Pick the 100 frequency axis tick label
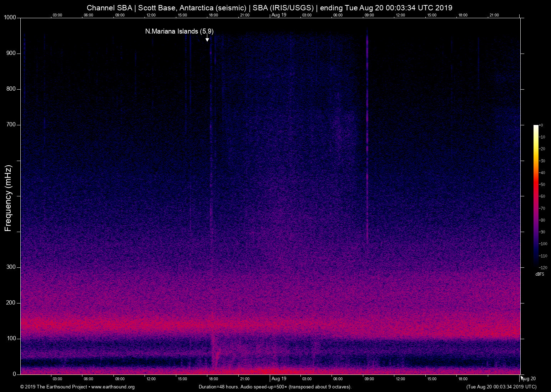The width and height of the screenshot is (551, 392). [11, 338]
